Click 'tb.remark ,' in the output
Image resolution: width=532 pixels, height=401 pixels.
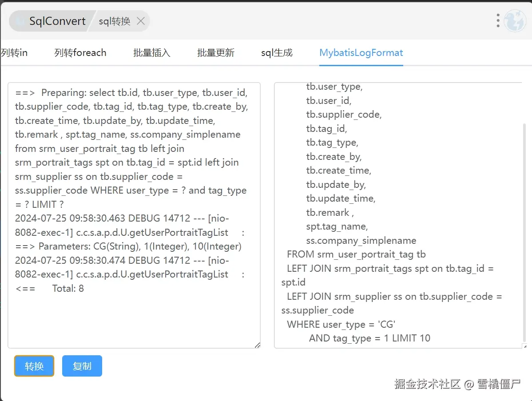click(330, 212)
